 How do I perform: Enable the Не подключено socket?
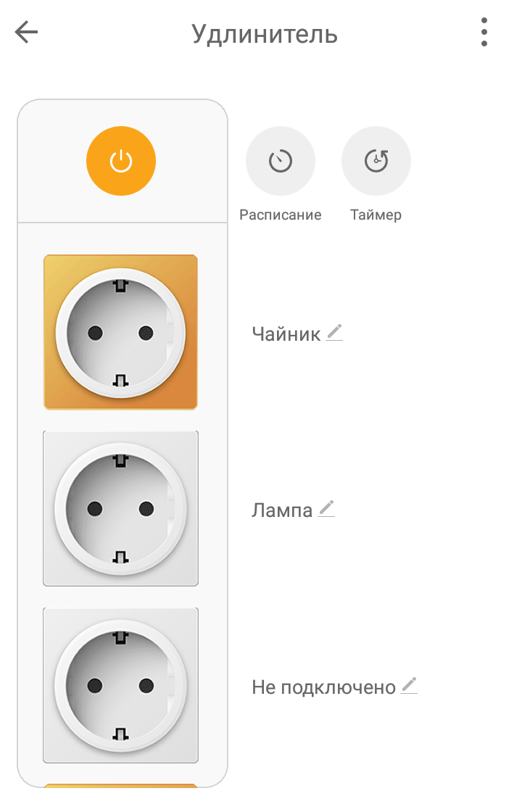click(x=120, y=685)
